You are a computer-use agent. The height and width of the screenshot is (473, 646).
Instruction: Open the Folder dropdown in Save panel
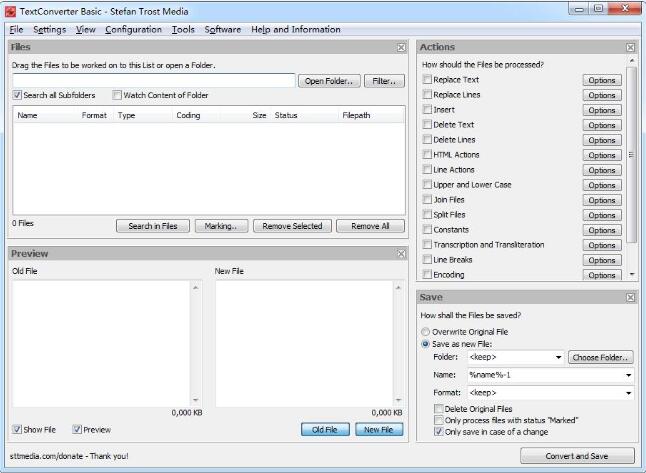558,357
